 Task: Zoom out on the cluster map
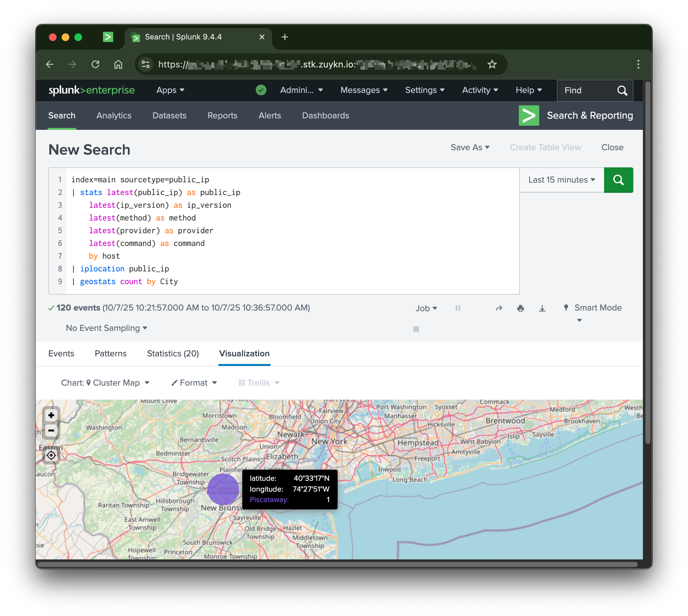[51, 430]
